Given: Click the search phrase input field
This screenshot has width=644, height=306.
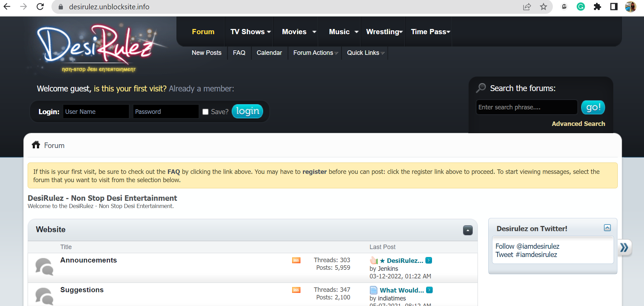Looking at the screenshot, I should [x=526, y=107].
